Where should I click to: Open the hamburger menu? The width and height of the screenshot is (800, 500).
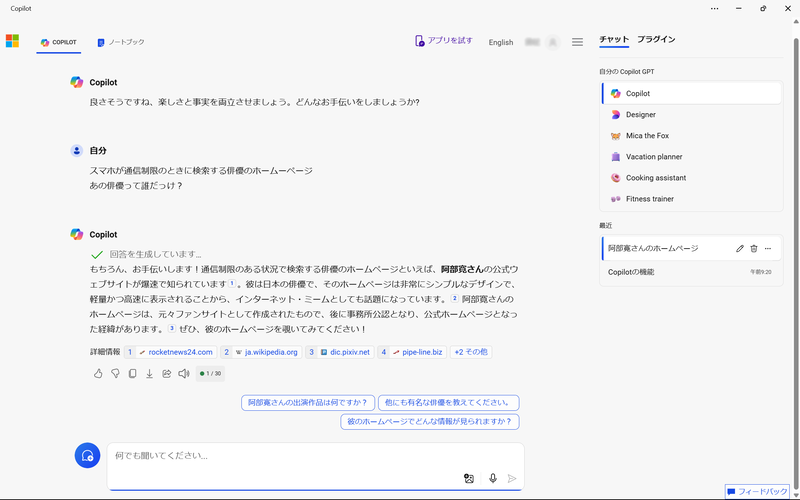coord(577,42)
